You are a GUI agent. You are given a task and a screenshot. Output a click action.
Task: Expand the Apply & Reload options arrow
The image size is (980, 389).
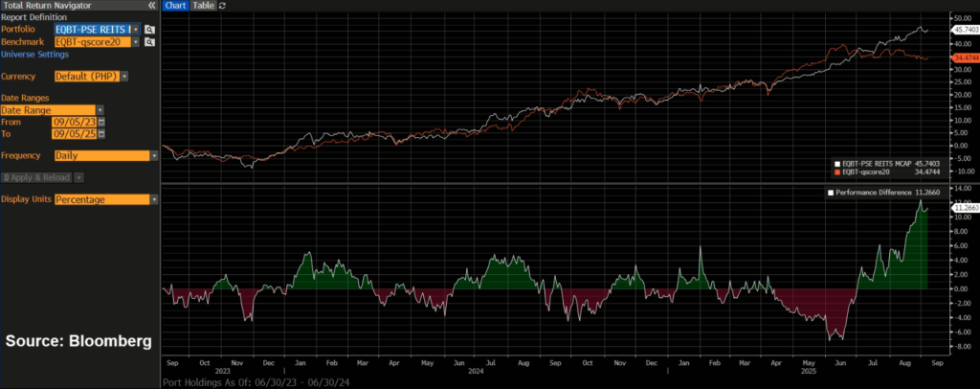78,177
